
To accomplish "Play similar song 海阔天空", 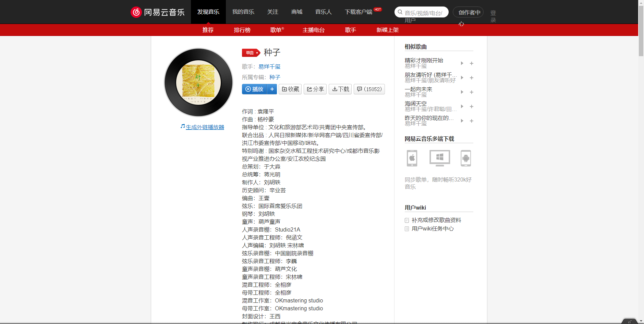I will coord(462,106).
